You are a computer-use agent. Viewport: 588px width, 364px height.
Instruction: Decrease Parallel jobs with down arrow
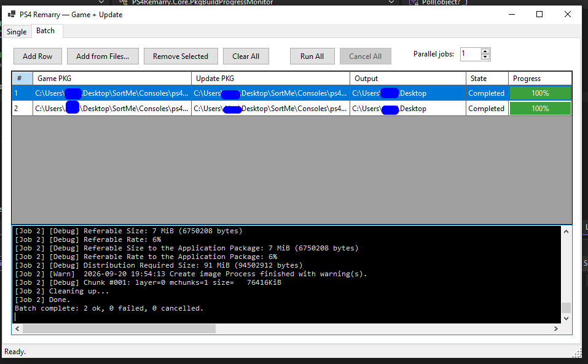tap(485, 57)
